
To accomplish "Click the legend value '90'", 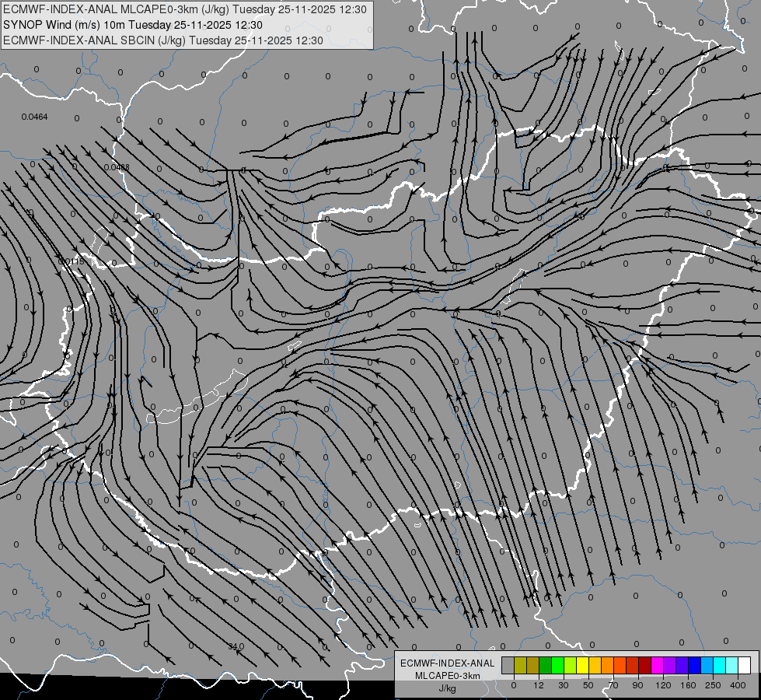I will tap(637, 685).
